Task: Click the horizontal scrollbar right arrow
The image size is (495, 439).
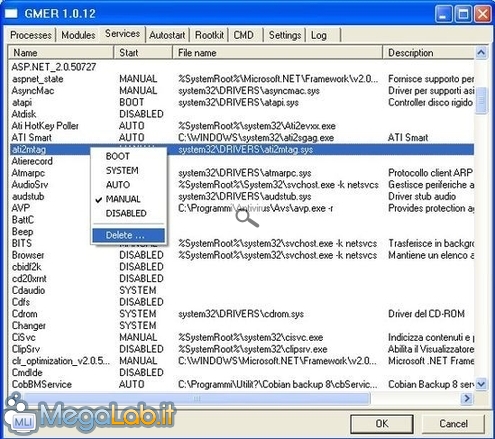Action: [467, 398]
